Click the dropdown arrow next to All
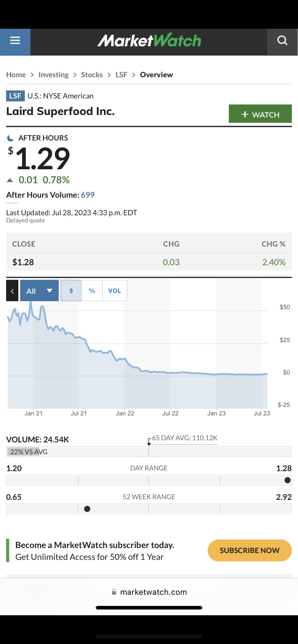Screen dimensions: 298x644 pos(50,291)
